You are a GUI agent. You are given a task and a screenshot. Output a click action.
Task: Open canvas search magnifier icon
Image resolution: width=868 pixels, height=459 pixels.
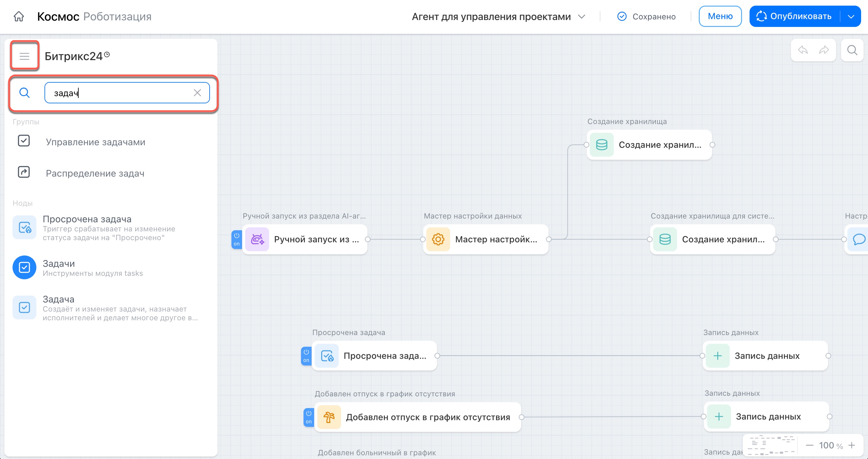coord(852,50)
